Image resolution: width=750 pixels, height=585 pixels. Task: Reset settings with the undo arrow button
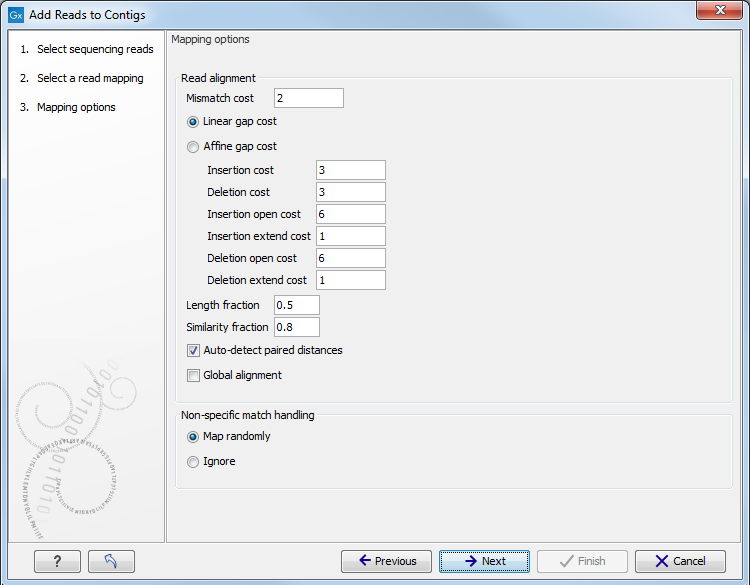pyautogui.click(x=111, y=561)
